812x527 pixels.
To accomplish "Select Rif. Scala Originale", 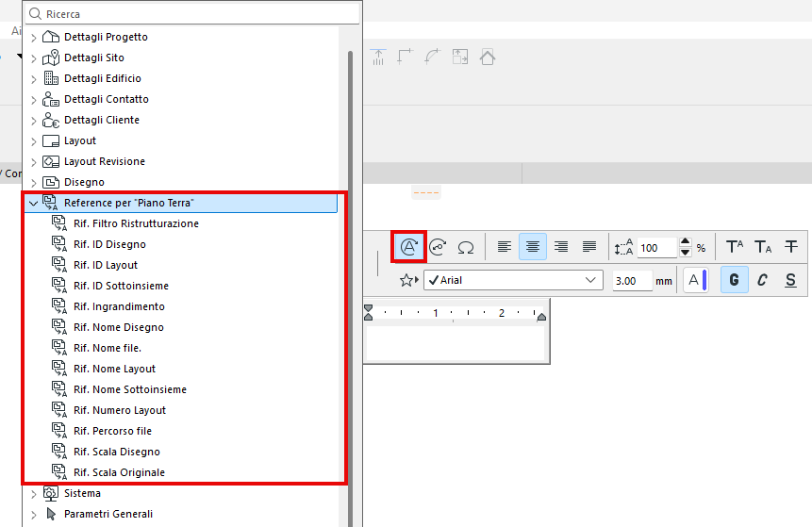I will point(119,472).
